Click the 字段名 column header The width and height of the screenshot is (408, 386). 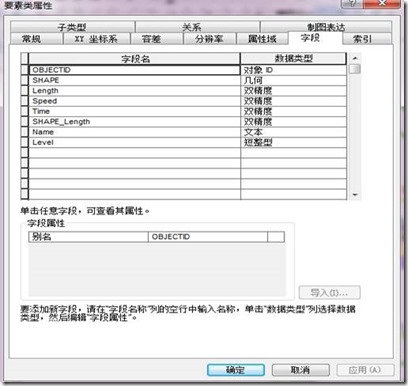[x=135, y=59]
